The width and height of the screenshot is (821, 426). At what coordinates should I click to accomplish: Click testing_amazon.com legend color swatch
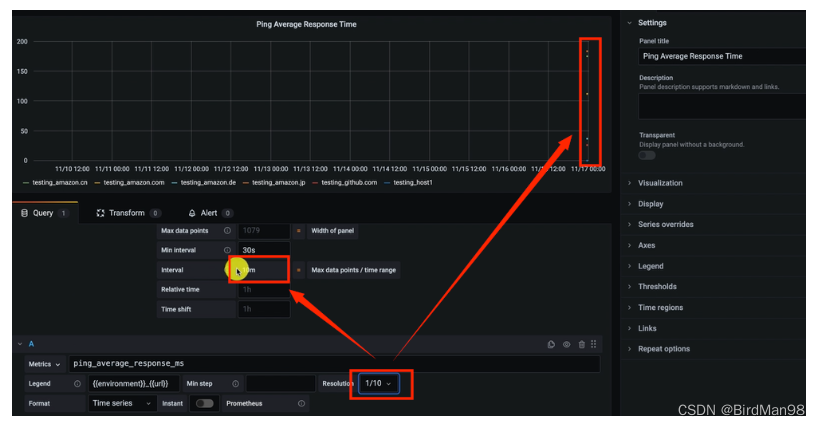pyautogui.click(x=97, y=183)
